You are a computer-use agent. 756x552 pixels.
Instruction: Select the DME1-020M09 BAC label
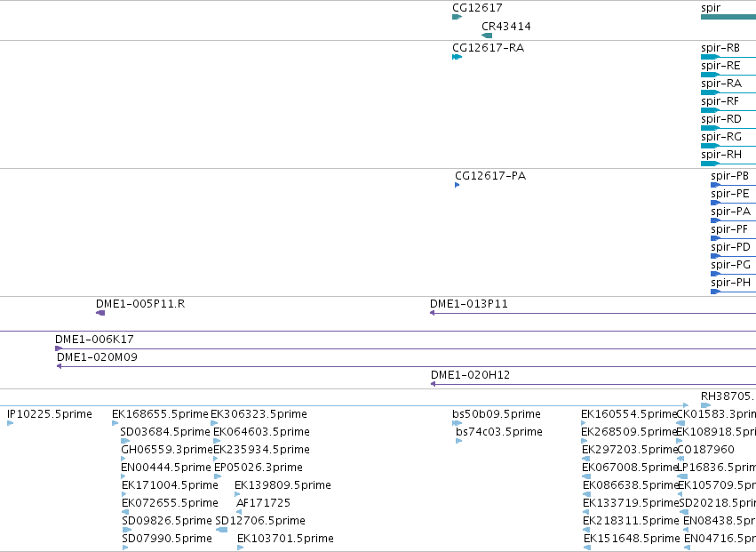click(x=97, y=357)
